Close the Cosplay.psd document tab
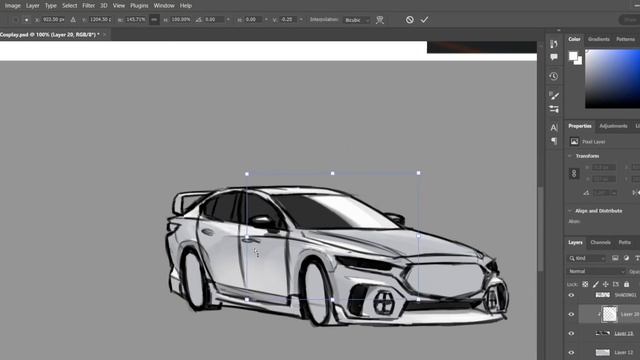The height and width of the screenshot is (360, 640). 105,35
